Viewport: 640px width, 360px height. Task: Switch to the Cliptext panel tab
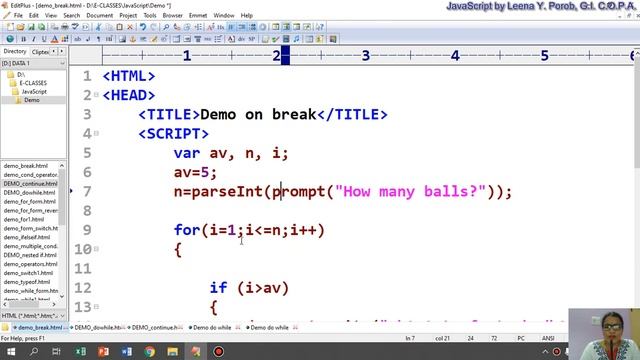coord(40,52)
